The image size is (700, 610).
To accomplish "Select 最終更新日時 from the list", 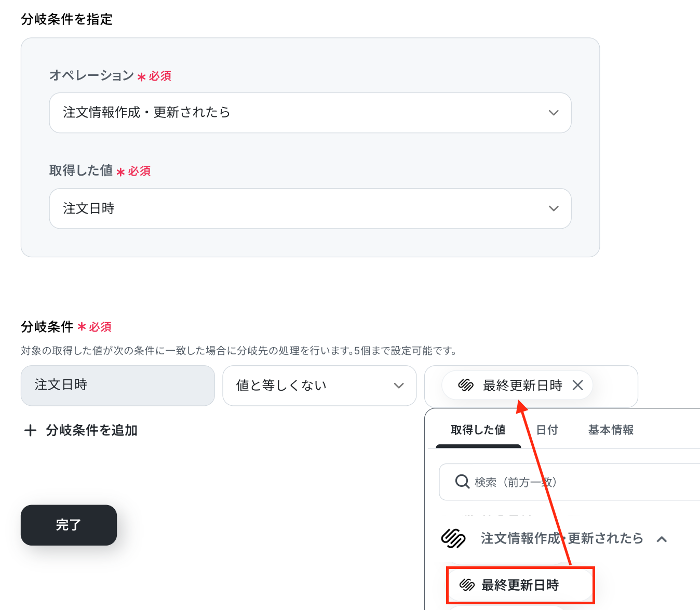I will point(520,585).
